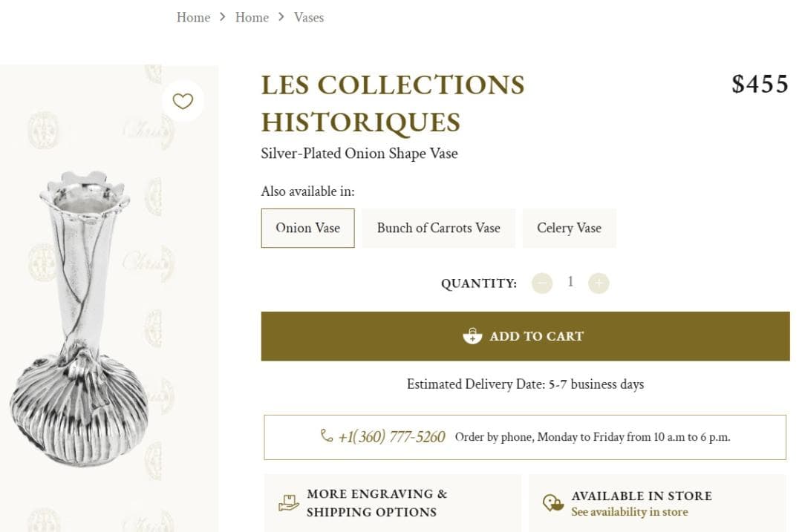Click the quantity value field

pos(570,283)
